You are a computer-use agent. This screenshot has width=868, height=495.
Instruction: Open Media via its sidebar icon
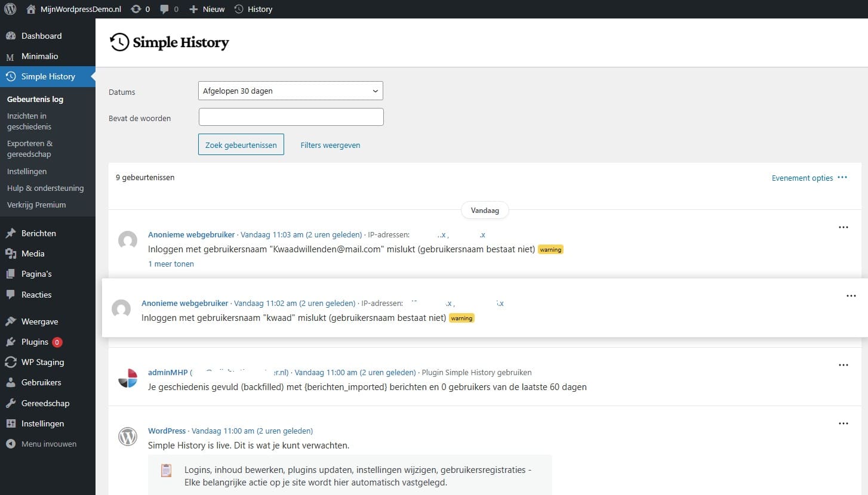pos(10,253)
